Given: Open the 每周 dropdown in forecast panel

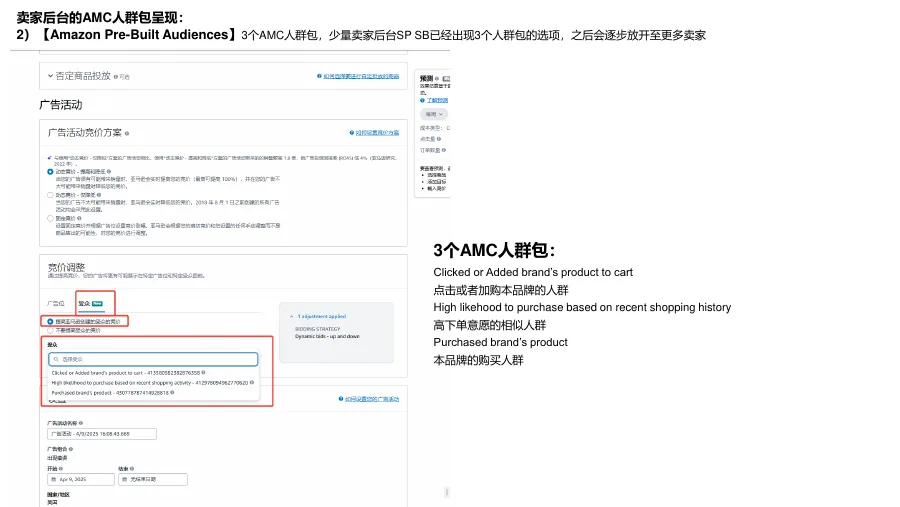Looking at the screenshot, I should click(x=434, y=114).
